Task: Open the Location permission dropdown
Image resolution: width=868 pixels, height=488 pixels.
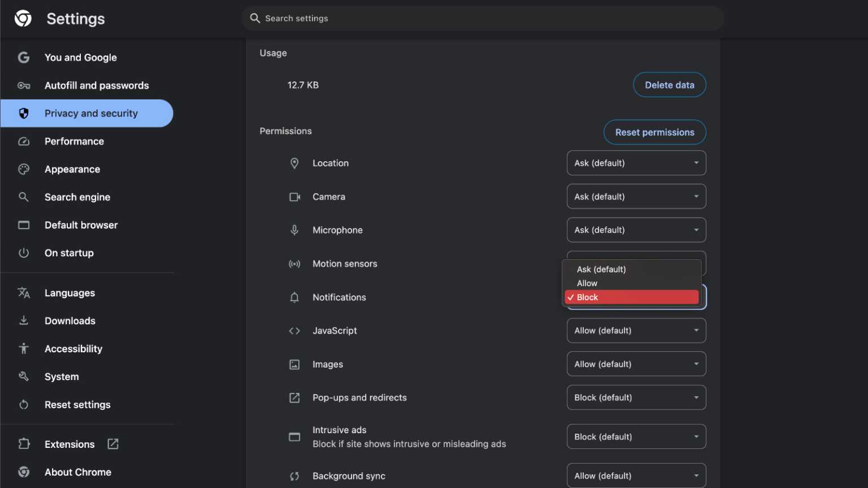Action: click(x=636, y=163)
